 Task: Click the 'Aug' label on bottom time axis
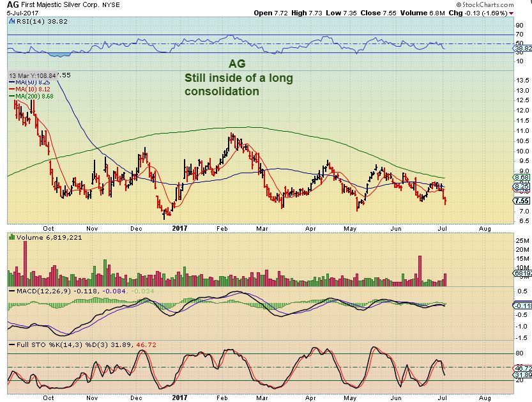click(485, 398)
